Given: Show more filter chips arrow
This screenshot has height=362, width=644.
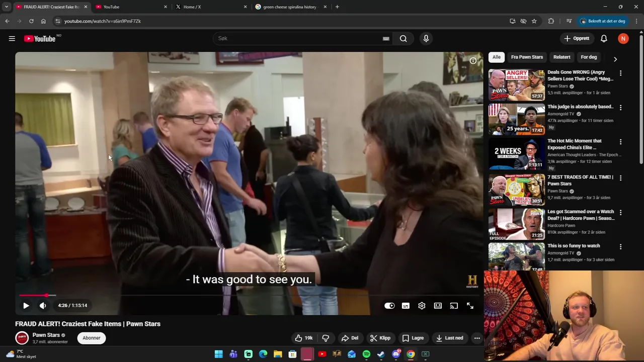Looking at the screenshot, I should (615, 59).
